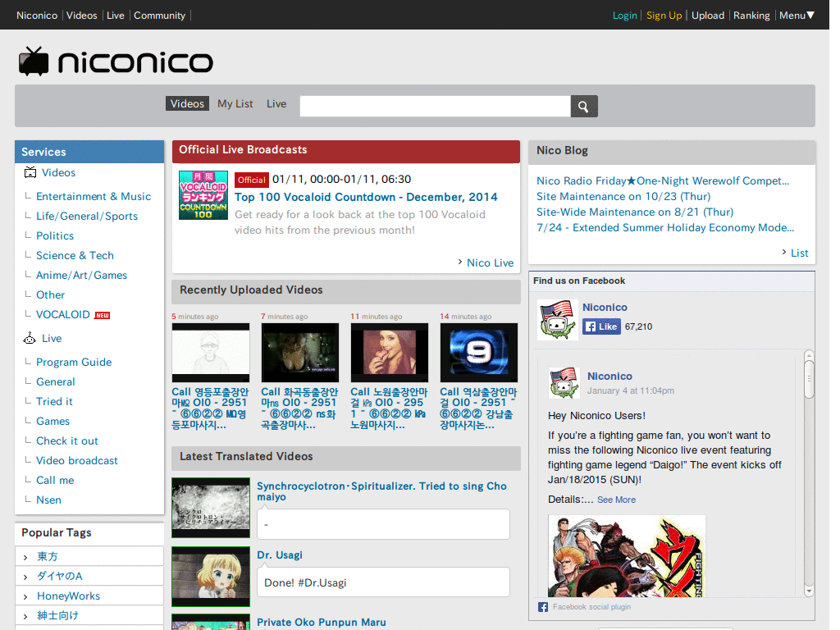Open the Entertainment & Music category
The width and height of the screenshot is (840, 630).
pyautogui.click(x=94, y=197)
